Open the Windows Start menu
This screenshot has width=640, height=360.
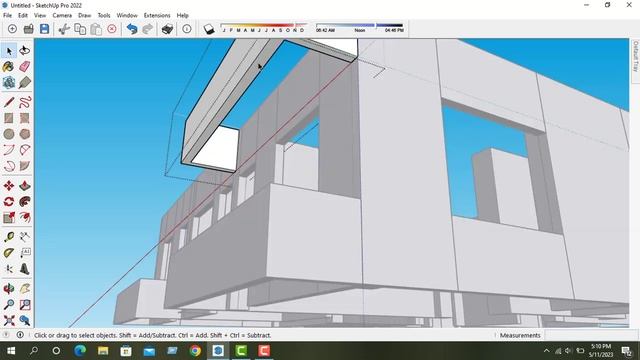(x=11, y=351)
